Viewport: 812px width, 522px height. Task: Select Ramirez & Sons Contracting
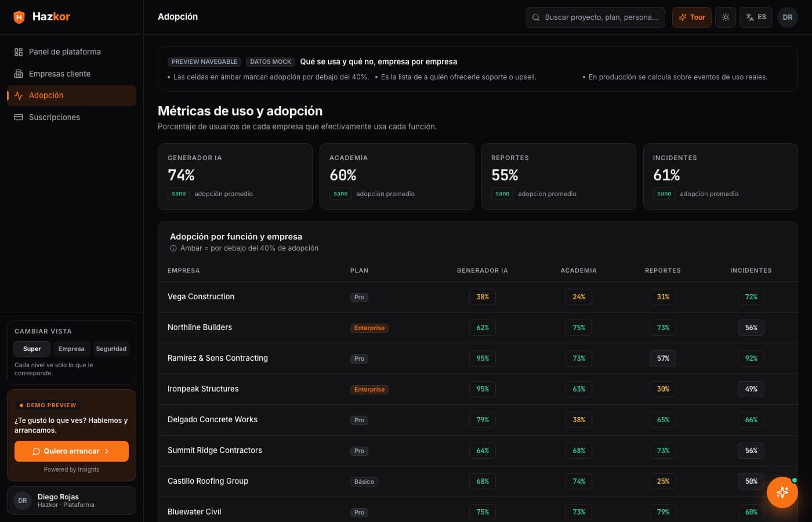(x=218, y=358)
